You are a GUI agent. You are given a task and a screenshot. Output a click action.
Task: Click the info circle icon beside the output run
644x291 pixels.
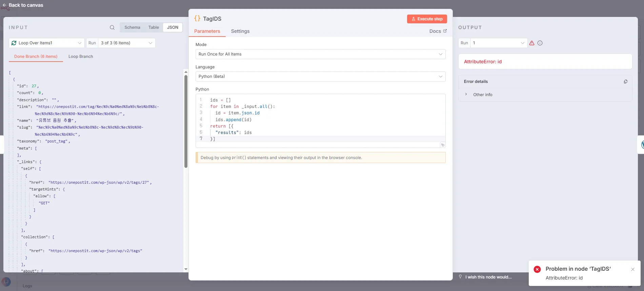coord(540,43)
